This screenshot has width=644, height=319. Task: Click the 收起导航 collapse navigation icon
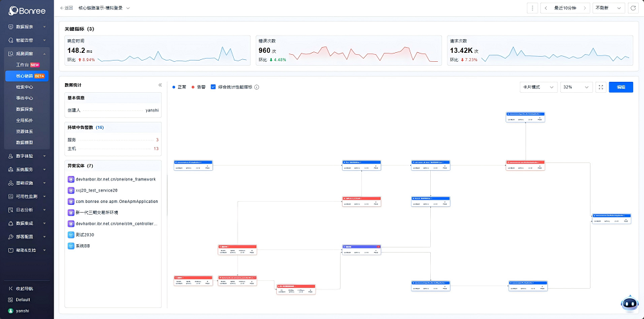point(11,289)
